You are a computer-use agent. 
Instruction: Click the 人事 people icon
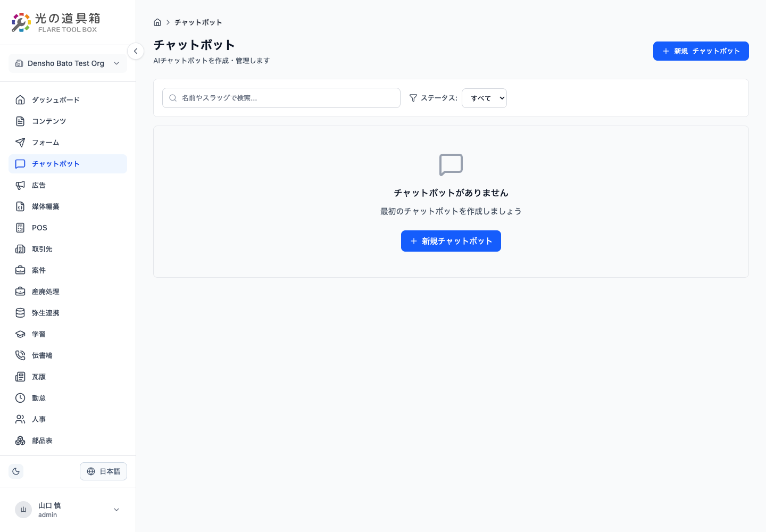(20, 419)
